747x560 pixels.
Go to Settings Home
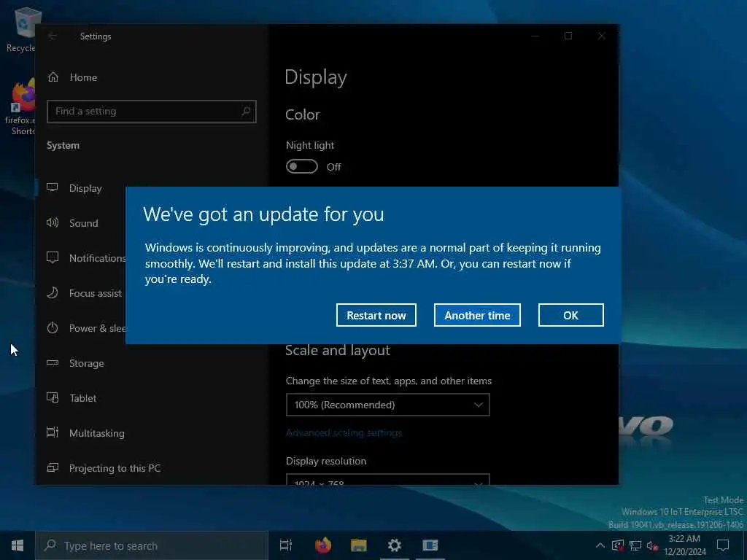click(83, 77)
